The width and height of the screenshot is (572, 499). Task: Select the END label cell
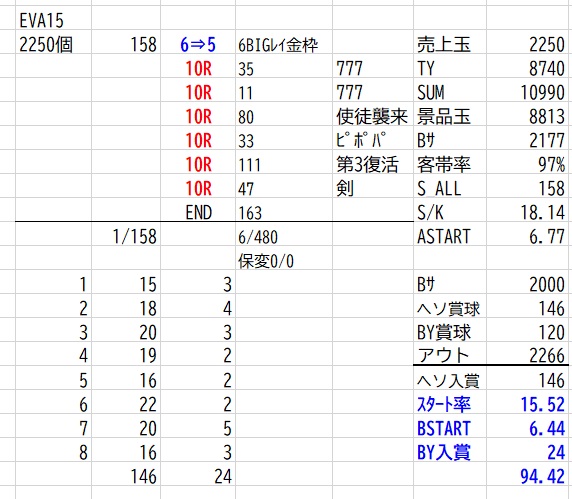tap(198, 213)
